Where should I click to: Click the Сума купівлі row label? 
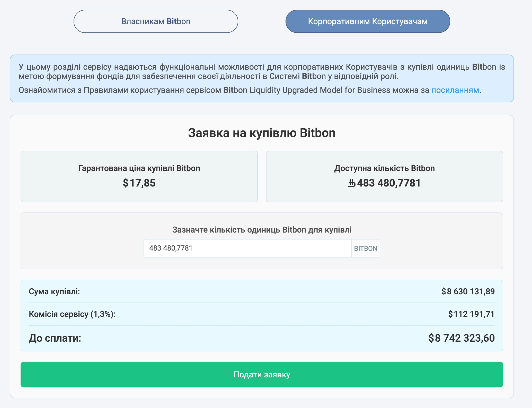click(x=54, y=291)
